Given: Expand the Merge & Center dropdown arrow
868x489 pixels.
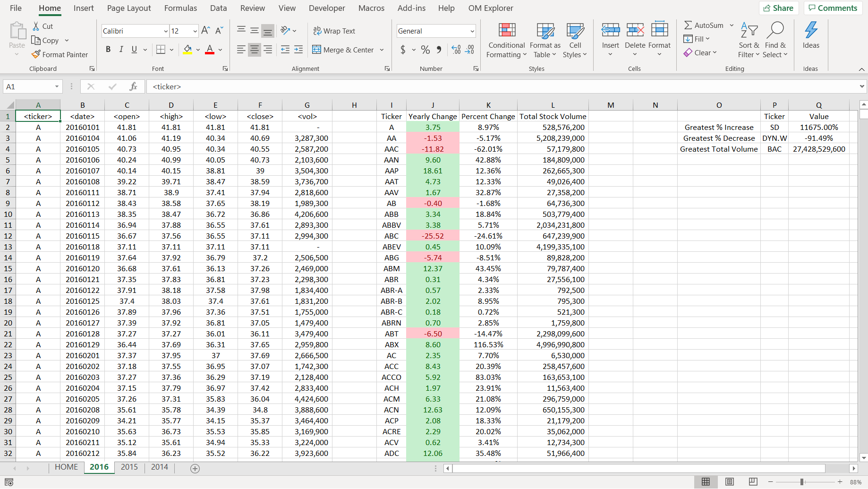Looking at the screenshot, I should click(382, 50).
